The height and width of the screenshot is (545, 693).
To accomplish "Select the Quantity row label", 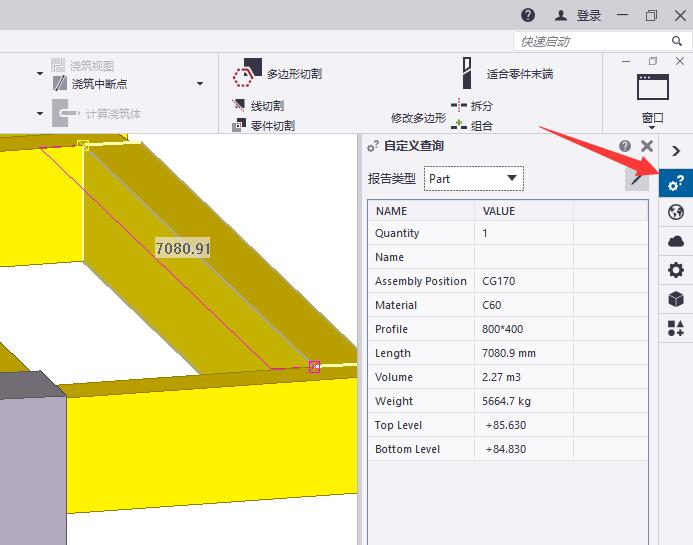I will pyautogui.click(x=397, y=233).
